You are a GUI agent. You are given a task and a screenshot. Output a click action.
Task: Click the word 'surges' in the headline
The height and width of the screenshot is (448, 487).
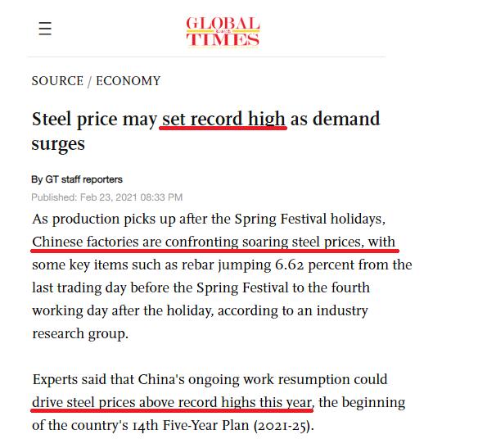[58, 144]
